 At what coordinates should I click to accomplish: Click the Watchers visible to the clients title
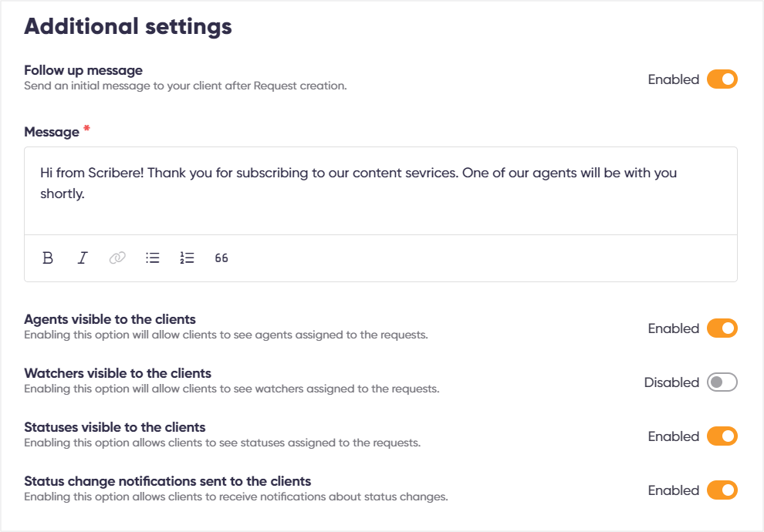[x=118, y=373]
